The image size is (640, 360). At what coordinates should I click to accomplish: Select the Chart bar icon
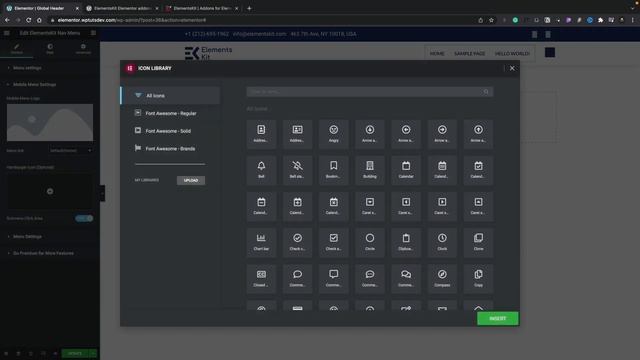pyautogui.click(x=261, y=242)
